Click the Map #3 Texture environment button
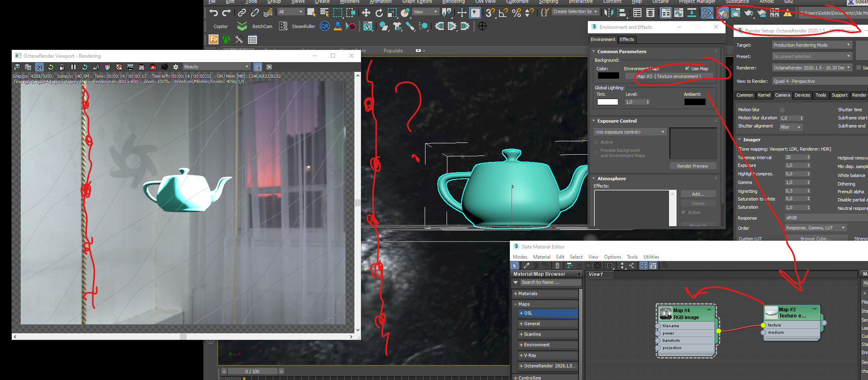Screen dimensions: 868x380 tap(669, 76)
